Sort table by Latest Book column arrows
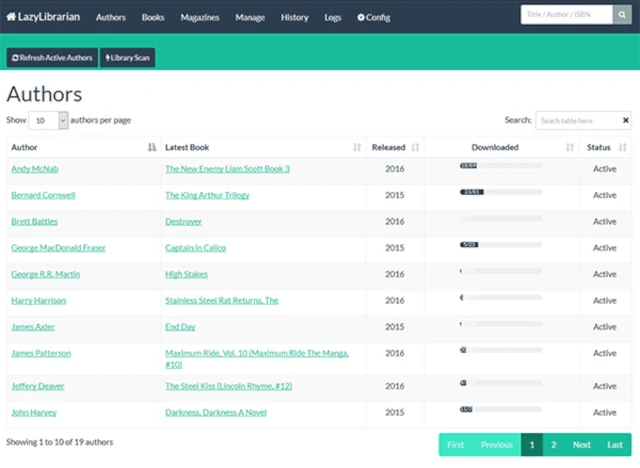The image size is (640, 468). [357, 147]
